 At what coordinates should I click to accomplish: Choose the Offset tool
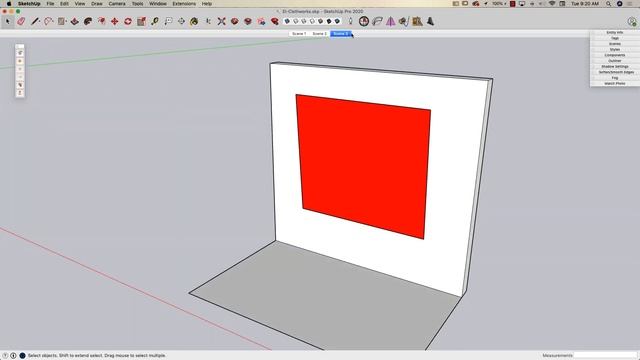pos(88,21)
